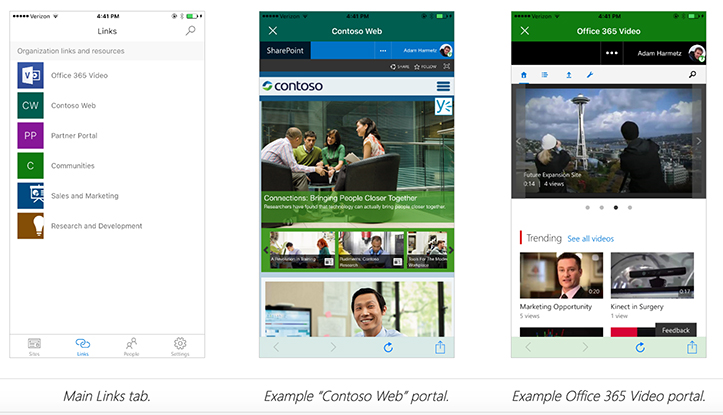Open the Yammer icon on banner
This screenshot has width=723, height=415.
point(444,106)
